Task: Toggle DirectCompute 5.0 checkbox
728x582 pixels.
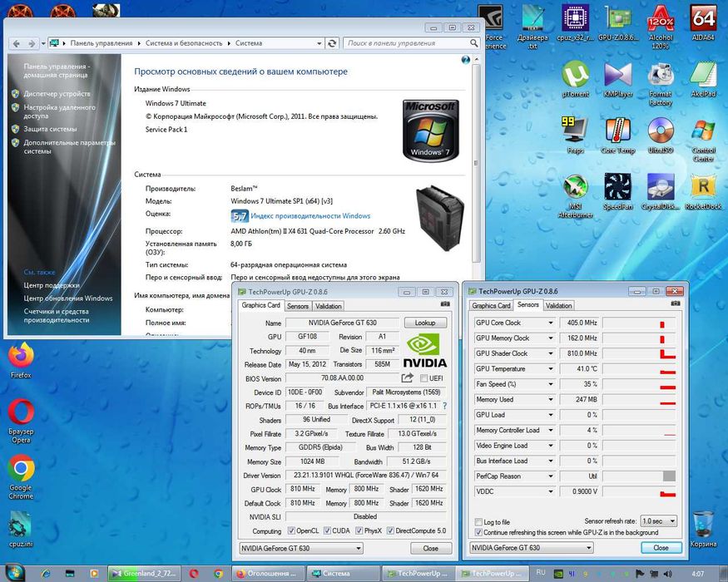Action: point(390,530)
